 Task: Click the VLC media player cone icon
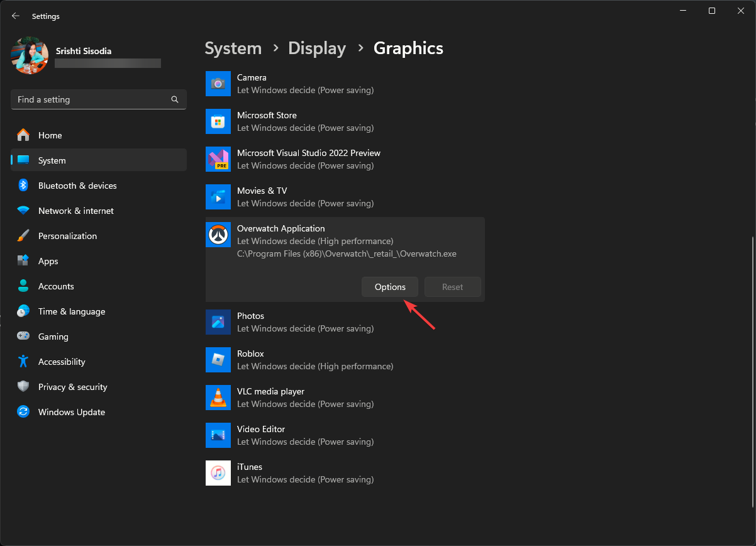point(218,398)
